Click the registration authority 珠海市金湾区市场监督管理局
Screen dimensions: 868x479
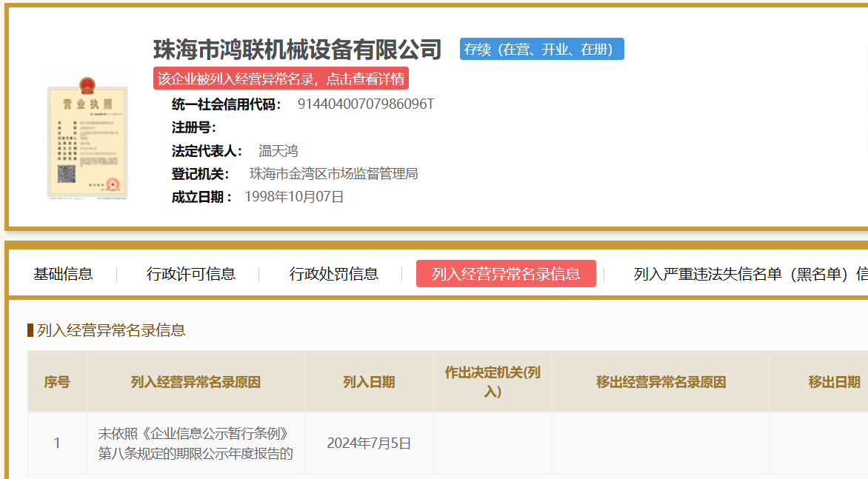tap(333, 174)
